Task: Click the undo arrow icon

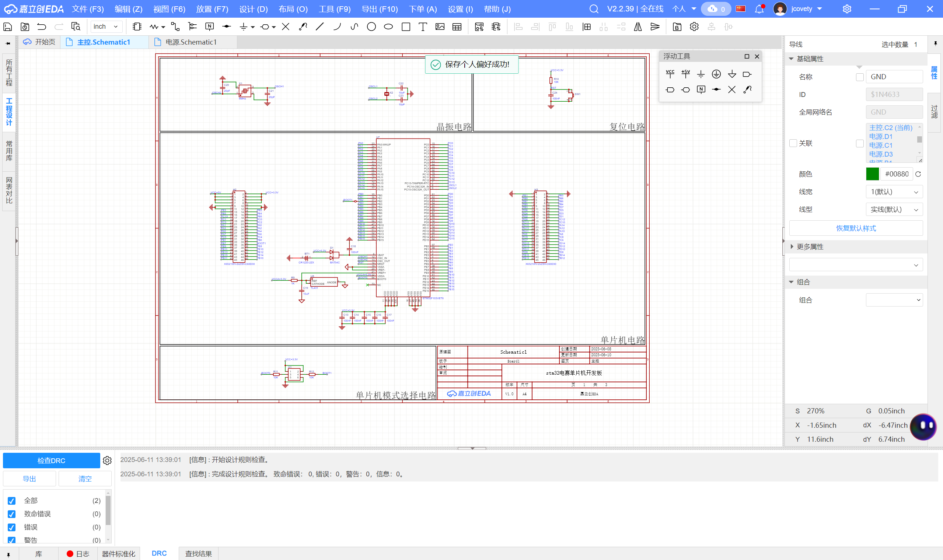Action: point(42,27)
